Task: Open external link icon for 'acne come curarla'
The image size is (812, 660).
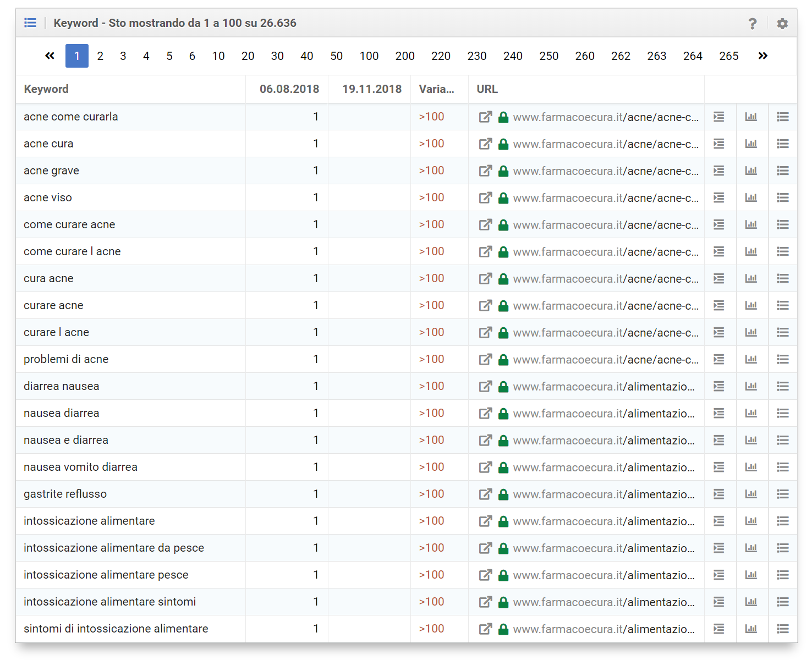Action: pos(485,117)
